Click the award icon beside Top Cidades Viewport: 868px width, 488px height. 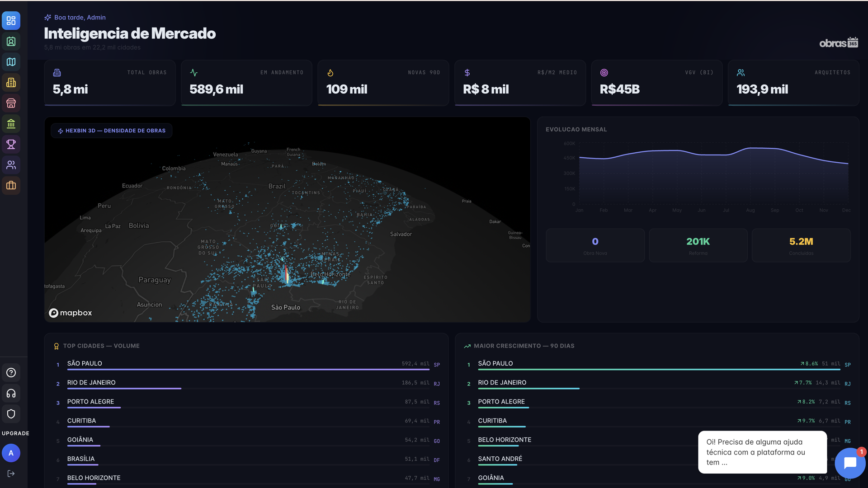point(57,346)
